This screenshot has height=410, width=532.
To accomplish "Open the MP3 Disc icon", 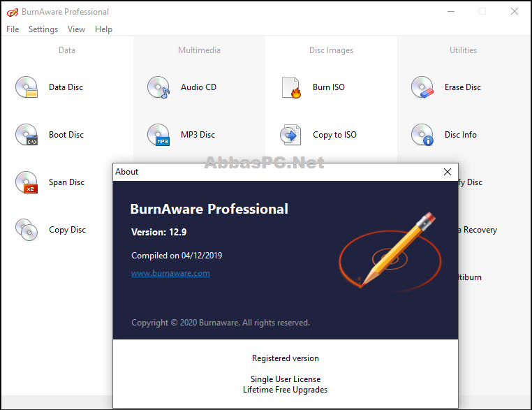I will (x=158, y=135).
